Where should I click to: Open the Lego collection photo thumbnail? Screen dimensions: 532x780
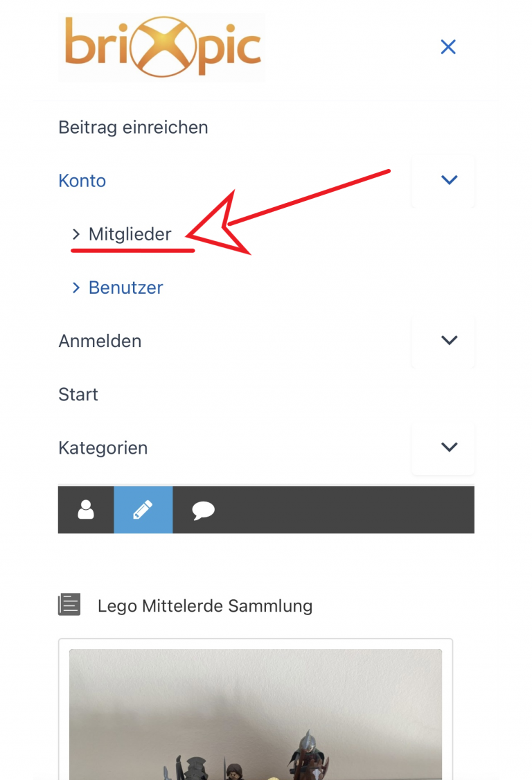[256, 713]
